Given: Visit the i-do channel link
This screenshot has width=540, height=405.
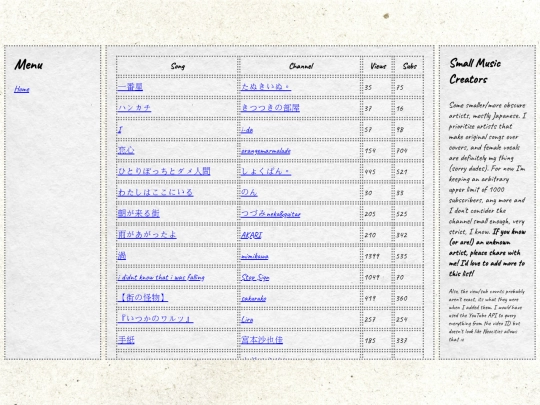Looking at the screenshot, I should pyautogui.click(x=247, y=129).
